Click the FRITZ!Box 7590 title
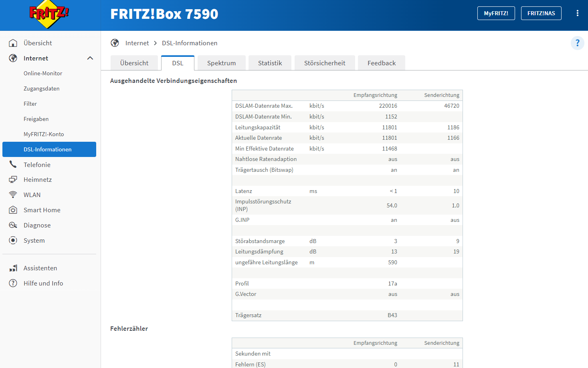 (x=164, y=14)
